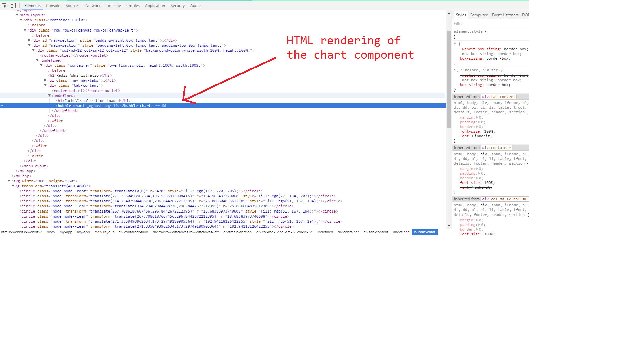Click the styles Filter input field
The image size is (644, 362).
[490, 24]
